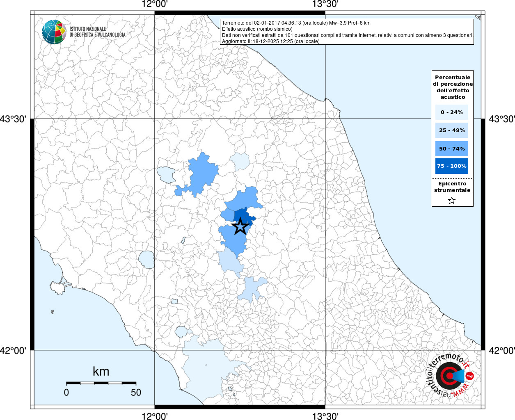The width and height of the screenshot is (515, 420).
Task: Click the legend title 'Percentuale di percezione'
Action: pyautogui.click(x=453, y=87)
